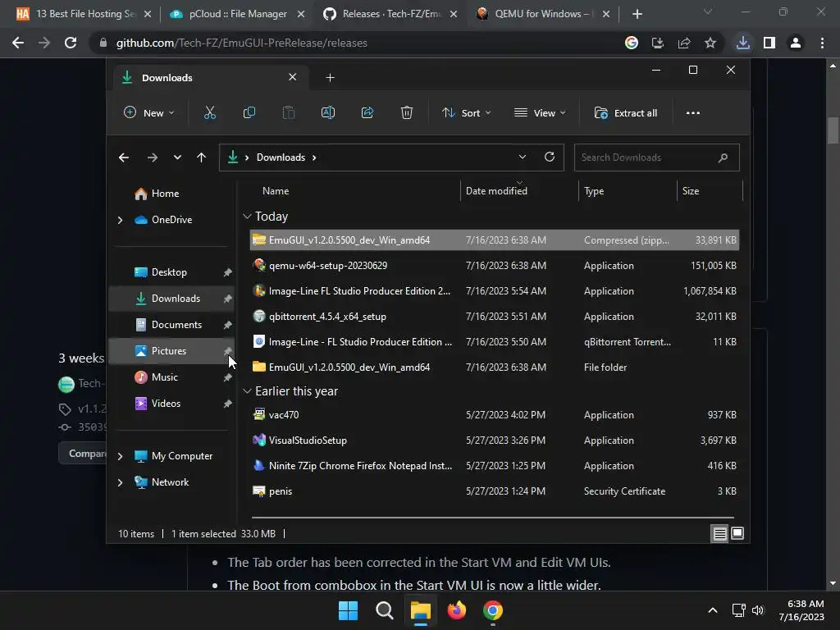The width and height of the screenshot is (840, 630).
Task: Switch to Details view in status bar
Action: [720, 533]
